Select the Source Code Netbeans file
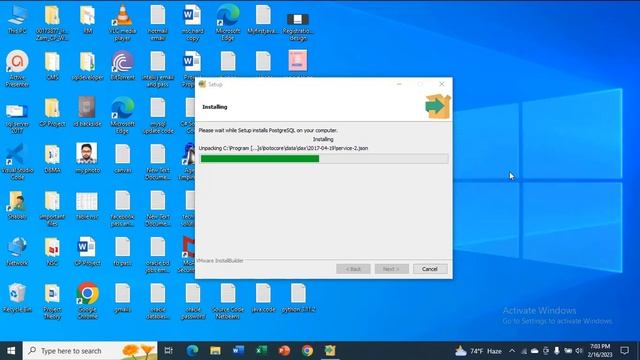Screen dimensions: 640x360 228,300
